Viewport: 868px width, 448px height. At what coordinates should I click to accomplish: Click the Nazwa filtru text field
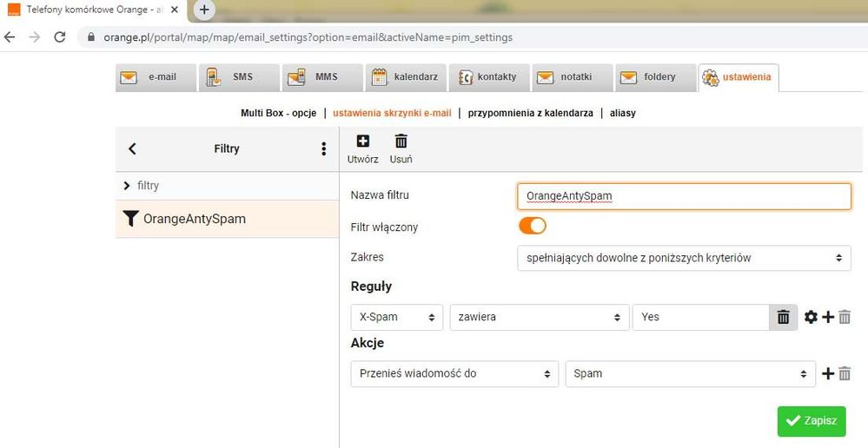click(x=683, y=196)
